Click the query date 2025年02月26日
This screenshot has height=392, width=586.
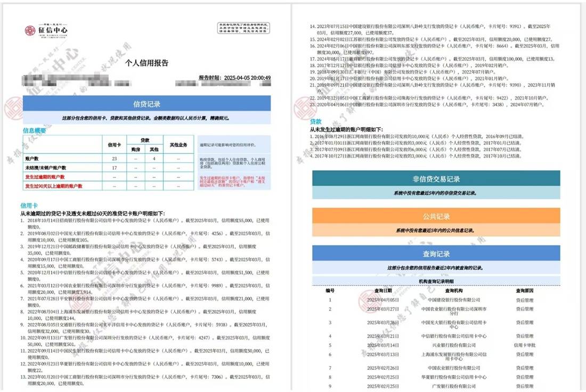tap(382, 367)
